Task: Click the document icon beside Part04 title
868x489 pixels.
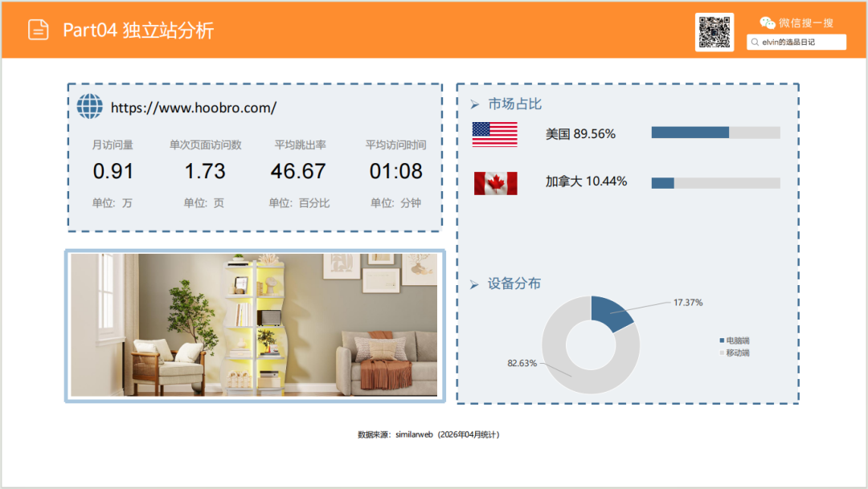Action: [38, 30]
